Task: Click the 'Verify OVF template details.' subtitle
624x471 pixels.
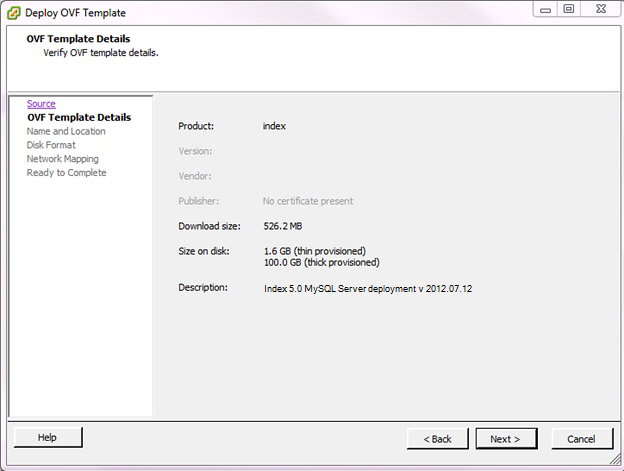Action: click(x=101, y=53)
